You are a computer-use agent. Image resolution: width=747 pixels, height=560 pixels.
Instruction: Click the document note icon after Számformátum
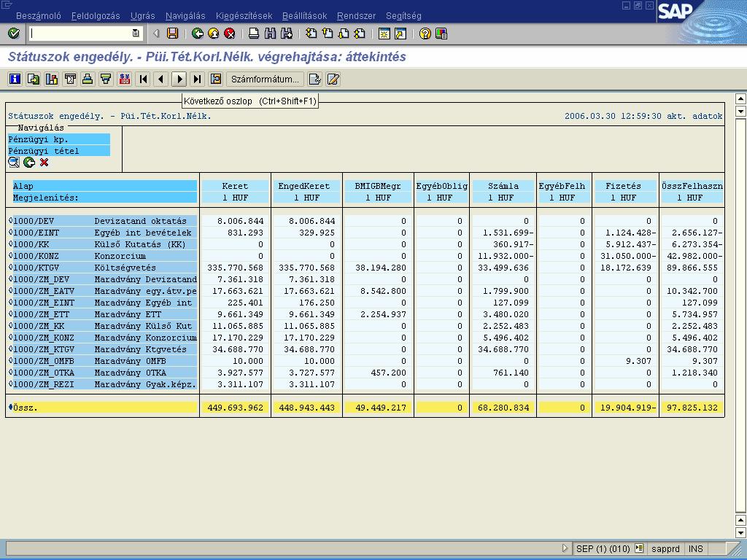click(314, 79)
